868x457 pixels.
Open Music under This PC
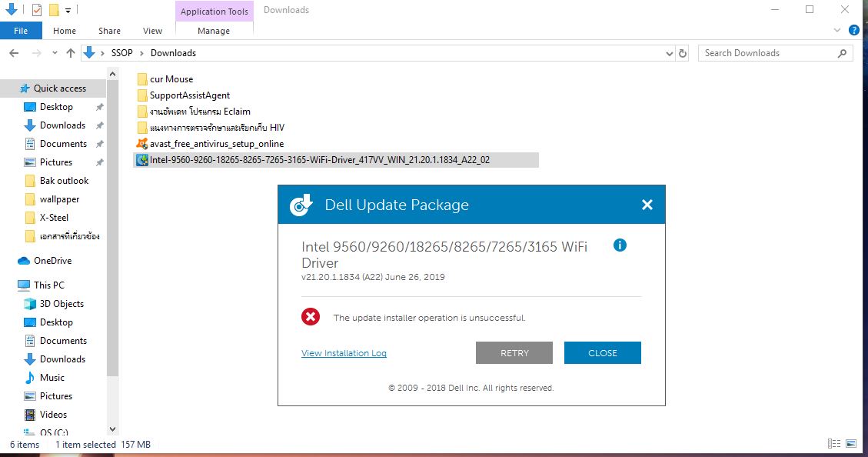52,378
